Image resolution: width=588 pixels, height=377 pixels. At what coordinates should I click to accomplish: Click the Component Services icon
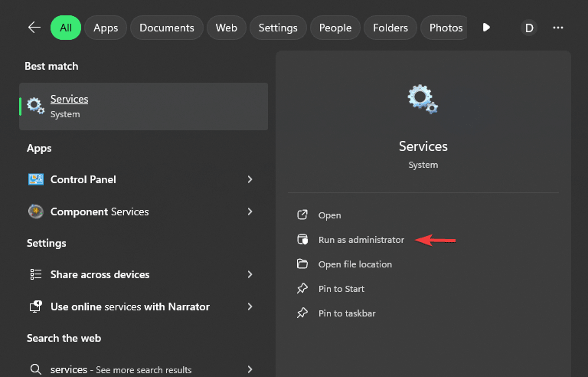(x=36, y=211)
